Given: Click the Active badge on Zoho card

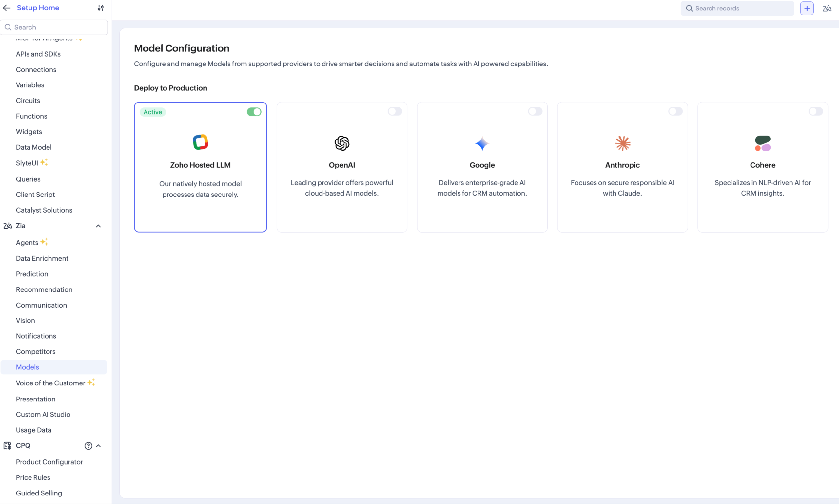Looking at the screenshot, I should pos(153,112).
